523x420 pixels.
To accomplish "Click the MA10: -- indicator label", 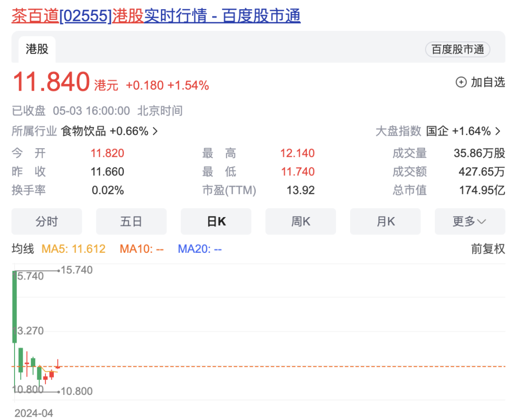I will (142, 249).
